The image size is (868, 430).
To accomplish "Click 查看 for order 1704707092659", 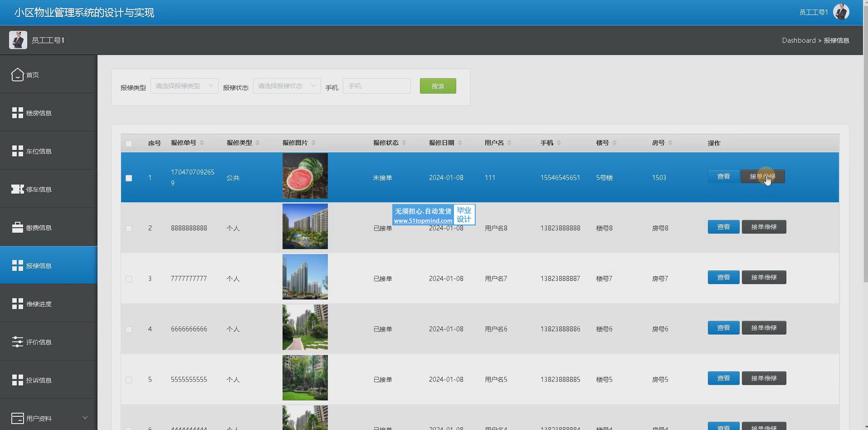I will click(x=723, y=176).
